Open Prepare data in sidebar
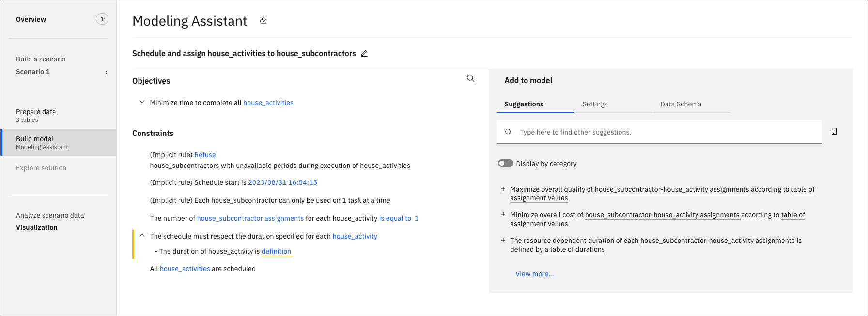The image size is (868, 316). [36, 115]
